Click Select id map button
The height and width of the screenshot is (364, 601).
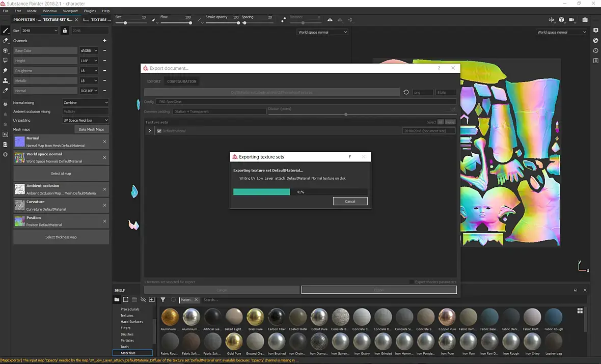click(x=61, y=174)
